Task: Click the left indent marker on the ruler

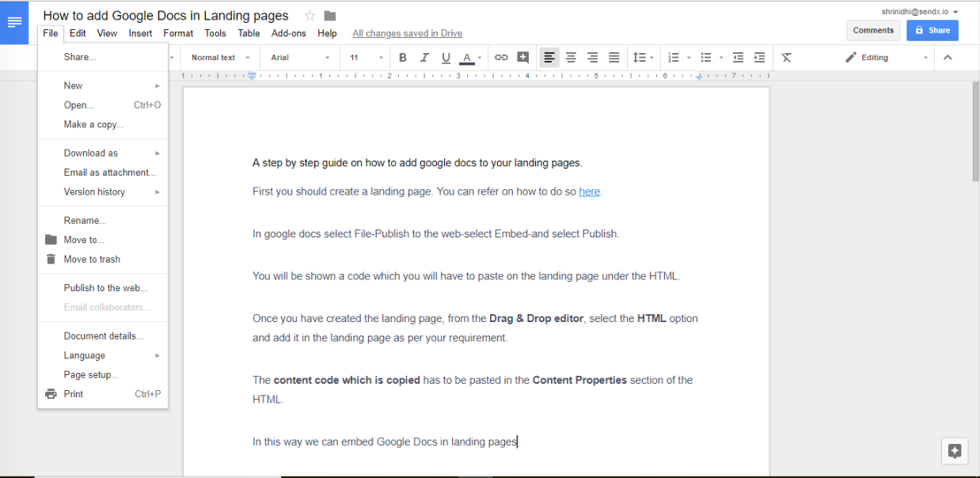Action: coord(253,77)
